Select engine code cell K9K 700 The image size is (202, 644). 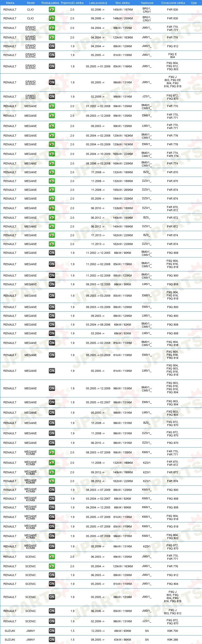tap(173, 631)
